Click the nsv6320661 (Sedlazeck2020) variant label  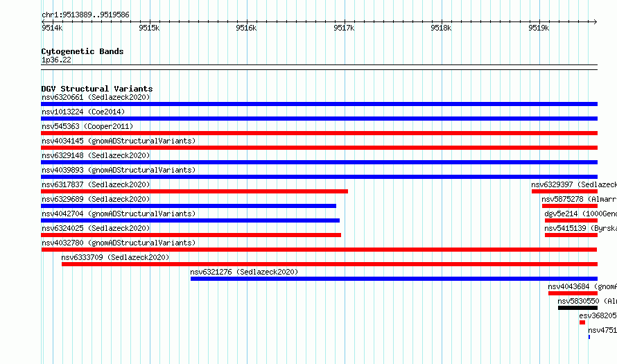pyautogui.click(x=96, y=97)
